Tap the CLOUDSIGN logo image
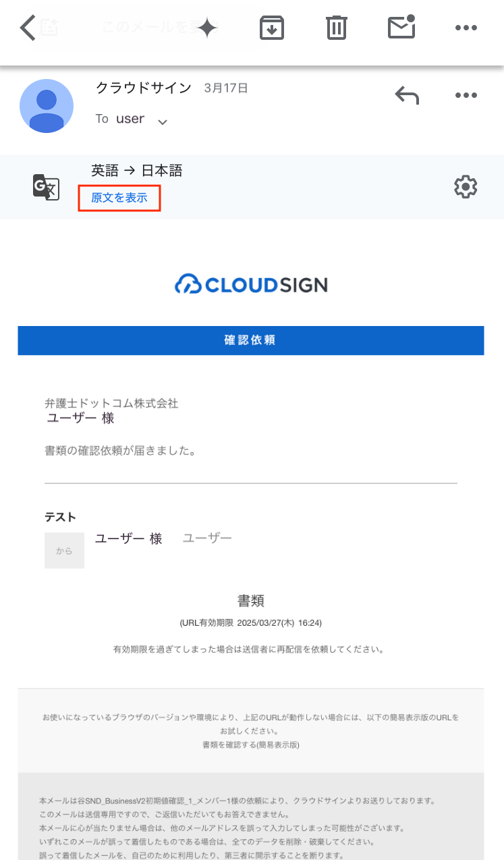Viewport: 504px width, 860px height. pos(251,285)
